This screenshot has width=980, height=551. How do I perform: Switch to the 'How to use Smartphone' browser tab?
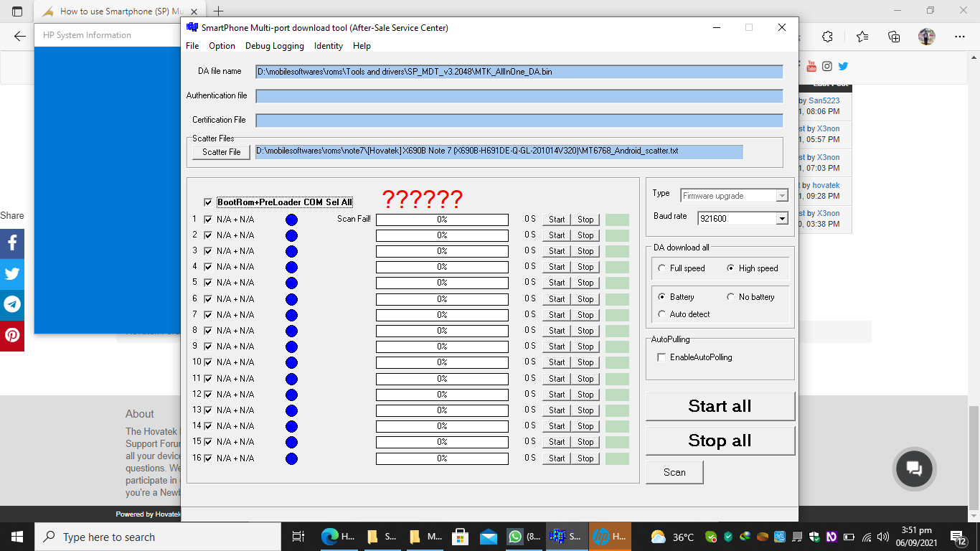click(x=118, y=11)
